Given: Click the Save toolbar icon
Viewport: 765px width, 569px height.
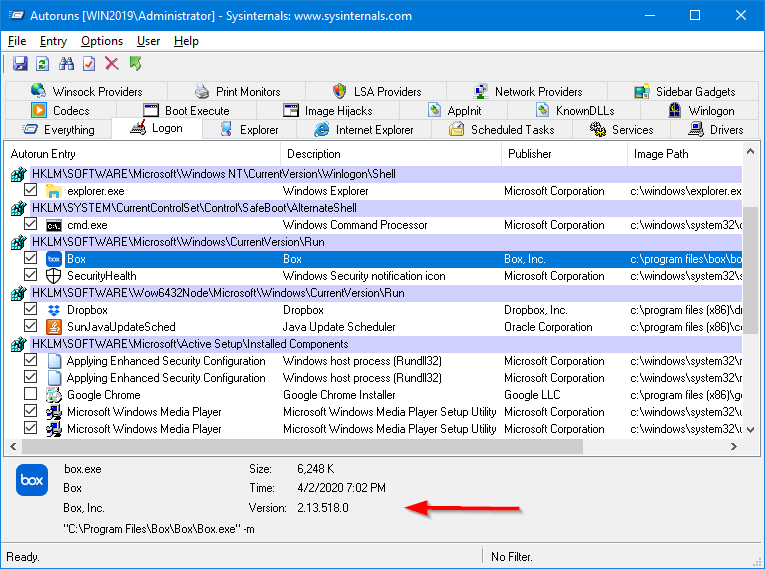Looking at the screenshot, I should (x=20, y=64).
